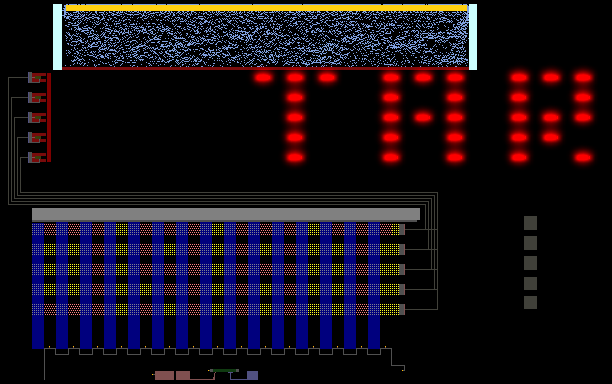This screenshot has width=612, height=384.
Task: Select the light cyan pillar right of tank
Action: 473,37
